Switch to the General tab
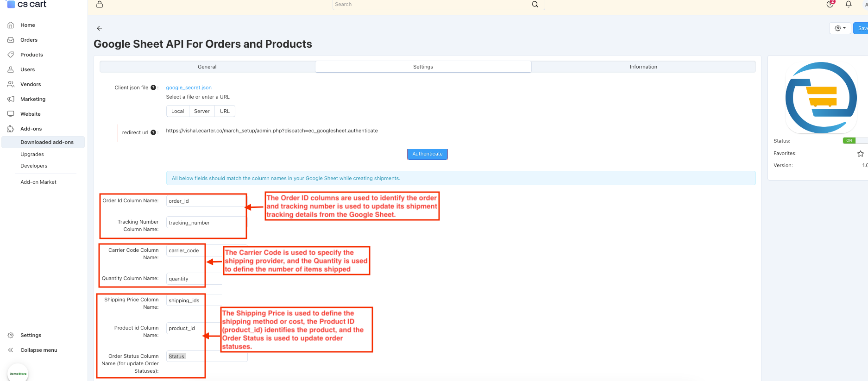This screenshot has height=381, width=868. click(x=207, y=67)
